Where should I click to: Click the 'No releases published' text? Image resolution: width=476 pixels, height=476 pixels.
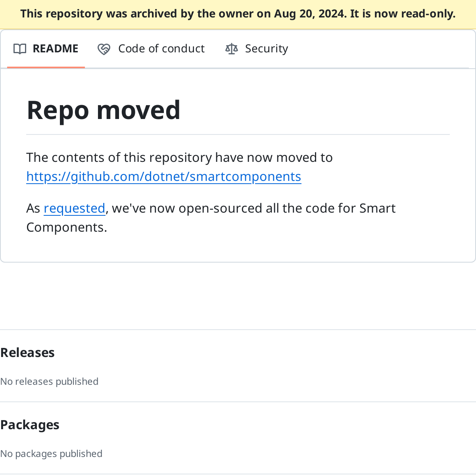pyautogui.click(x=49, y=381)
